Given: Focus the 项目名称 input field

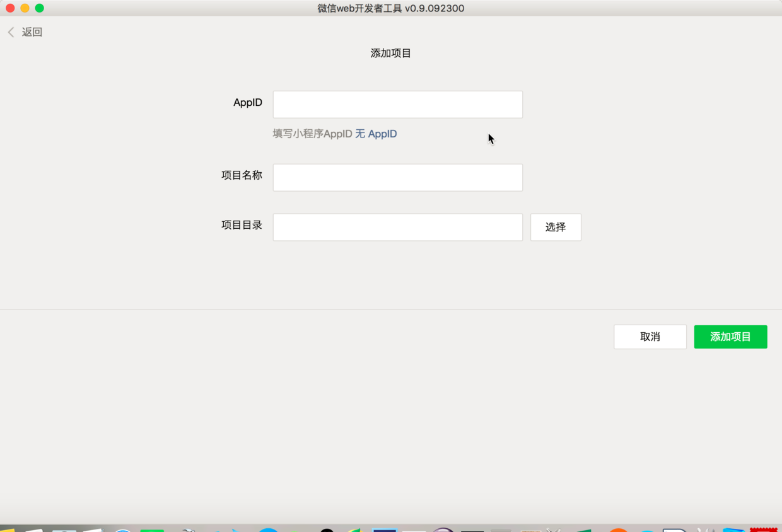Looking at the screenshot, I should click(397, 178).
